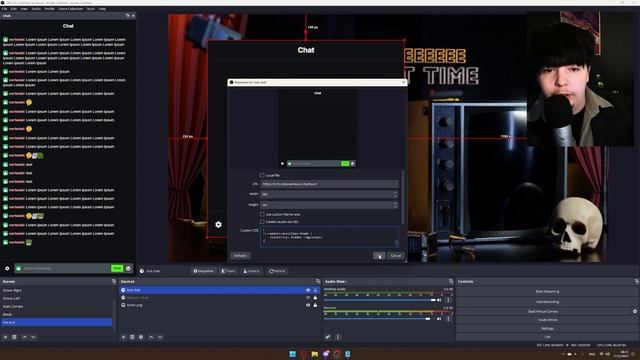This screenshot has width=640, height=360.
Task: Open the View menu
Action: point(24,9)
